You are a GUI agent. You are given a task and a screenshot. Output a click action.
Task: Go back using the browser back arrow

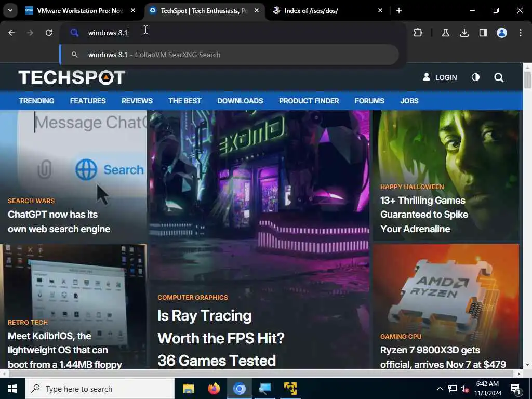coord(11,33)
